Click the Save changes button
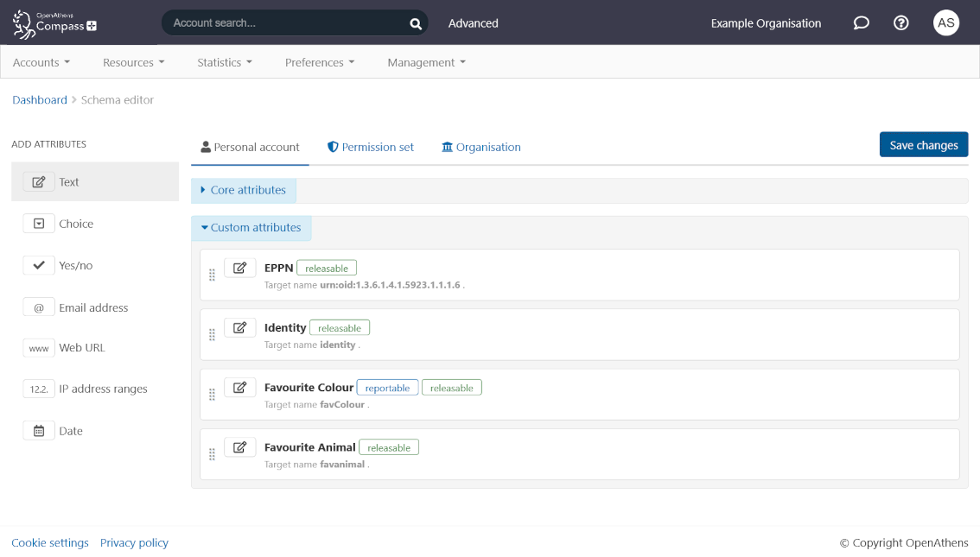Screen dimensions: 980x557 tap(923, 145)
